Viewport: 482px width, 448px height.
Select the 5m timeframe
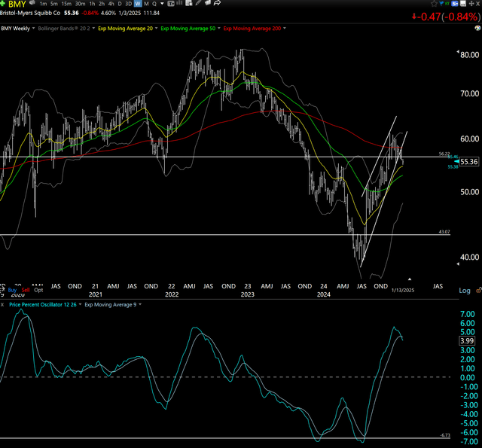pos(53,4)
